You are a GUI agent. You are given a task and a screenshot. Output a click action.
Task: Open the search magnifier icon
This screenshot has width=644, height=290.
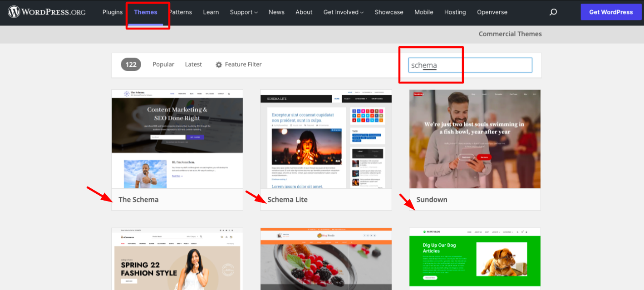pyautogui.click(x=553, y=12)
